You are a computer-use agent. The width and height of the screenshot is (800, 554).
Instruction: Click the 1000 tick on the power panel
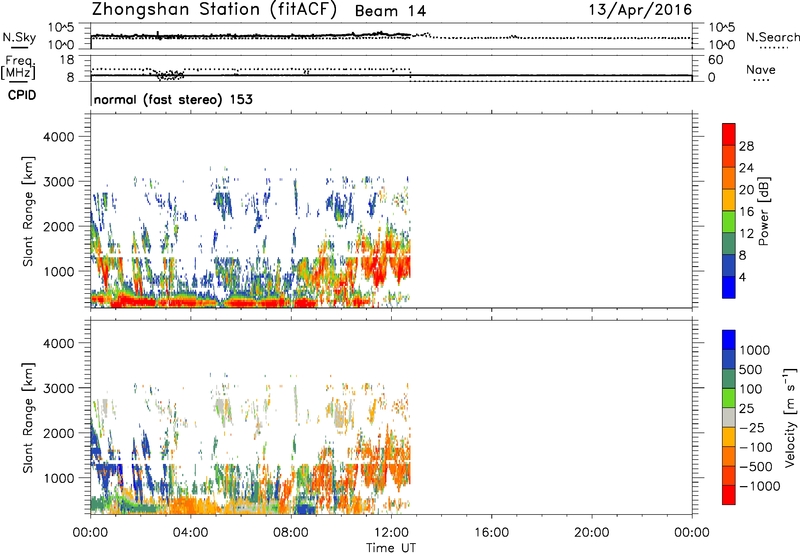click(x=59, y=271)
